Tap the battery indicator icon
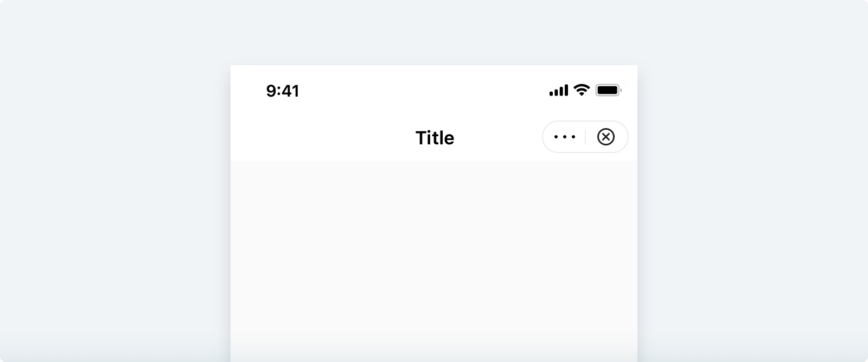Screen dimensions: 868x362 coord(608,90)
